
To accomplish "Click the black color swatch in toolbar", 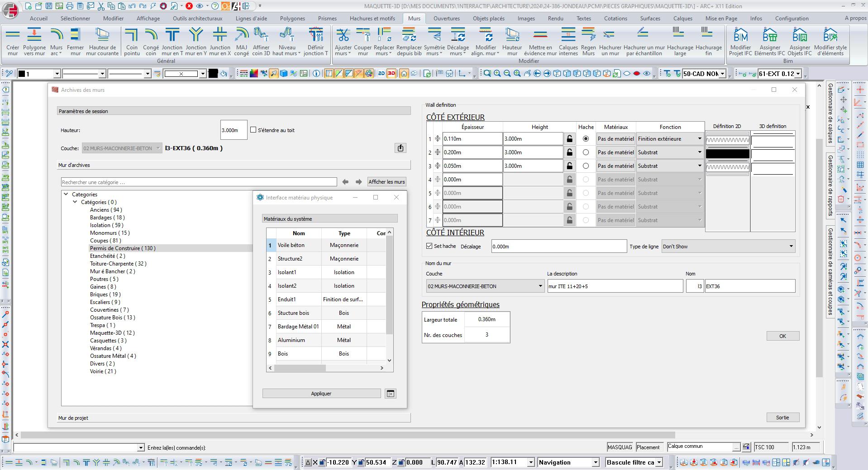I will tap(213, 74).
